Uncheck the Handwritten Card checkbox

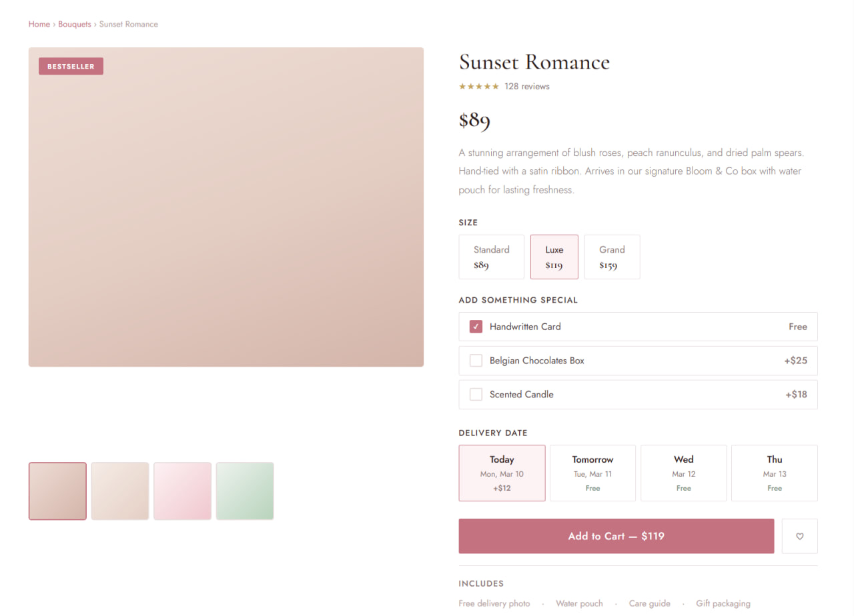pyautogui.click(x=476, y=327)
